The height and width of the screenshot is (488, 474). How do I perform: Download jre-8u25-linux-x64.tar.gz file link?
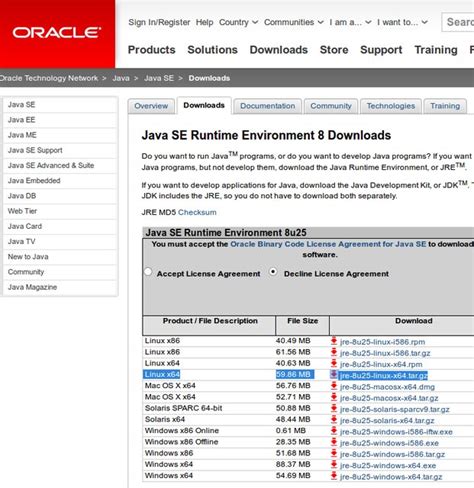pyautogui.click(x=383, y=376)
